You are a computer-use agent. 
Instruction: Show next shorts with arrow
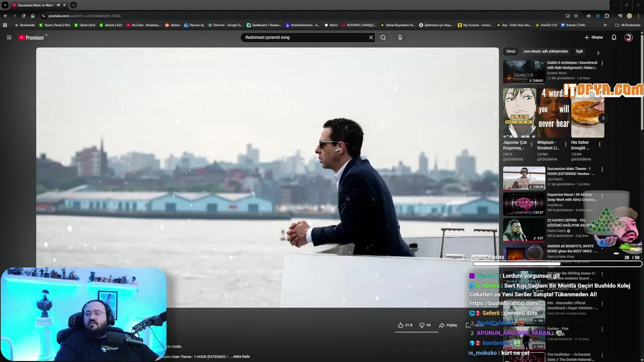tap(603, 118)
